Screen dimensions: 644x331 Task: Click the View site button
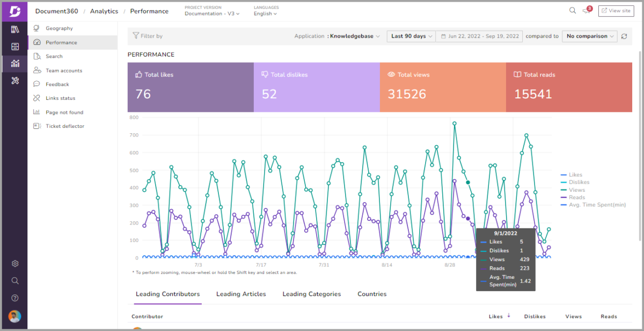616,10
